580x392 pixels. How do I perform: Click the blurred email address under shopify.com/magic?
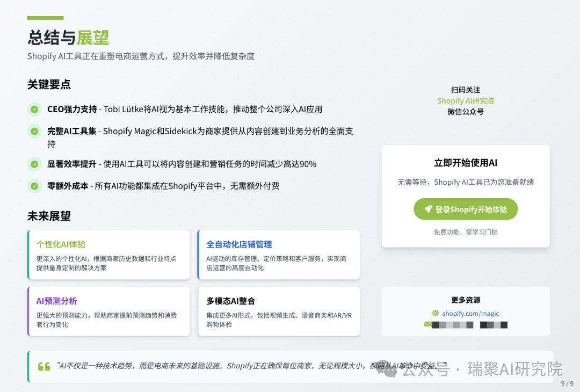(470, 325)
